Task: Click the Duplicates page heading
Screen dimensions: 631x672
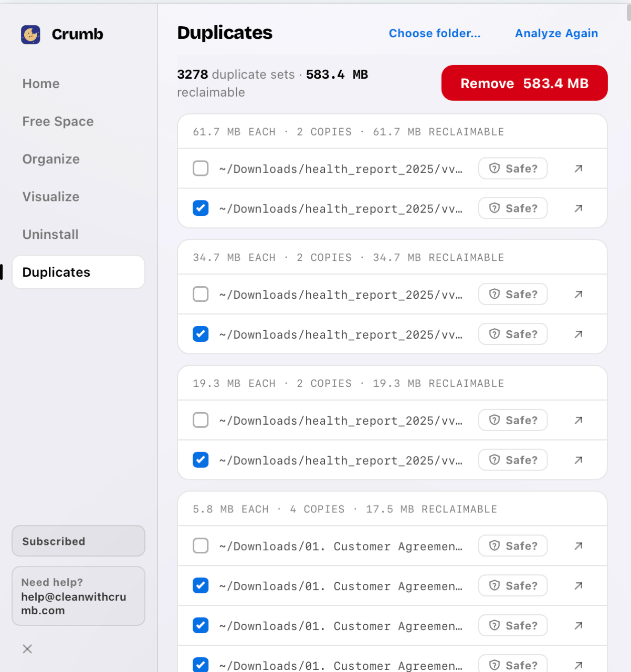Action: (x=225, y=33)
